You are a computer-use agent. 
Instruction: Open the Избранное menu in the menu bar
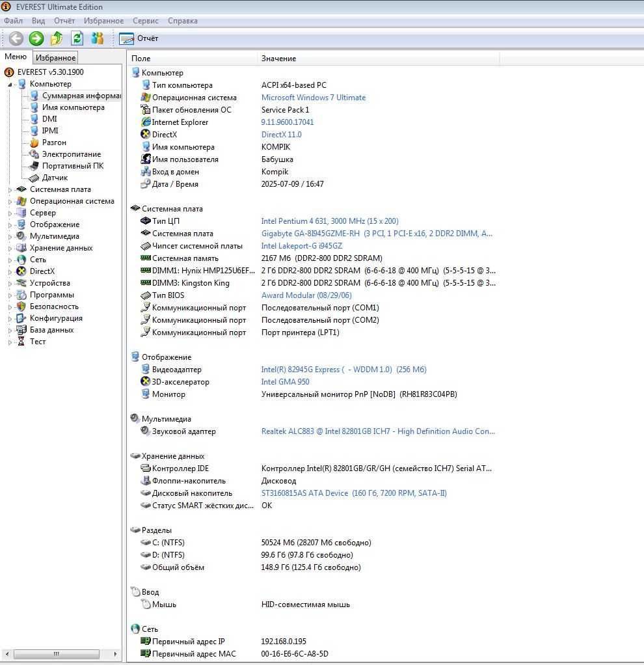coord(103,21)
